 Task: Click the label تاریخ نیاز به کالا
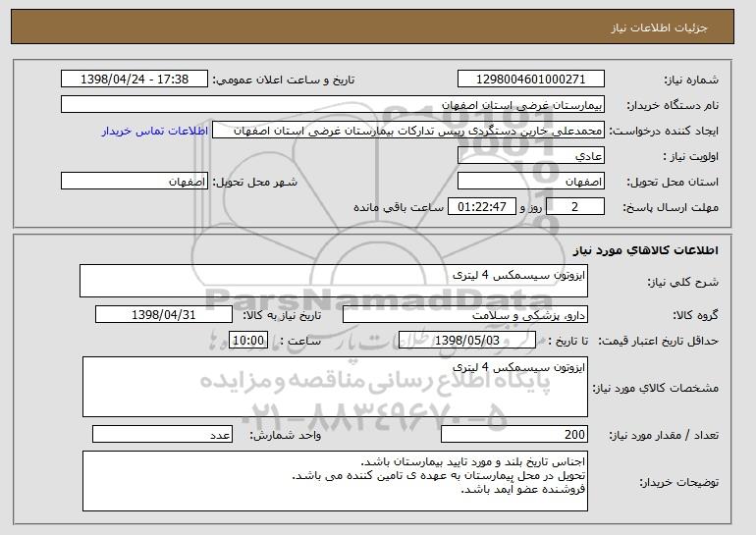282,315
